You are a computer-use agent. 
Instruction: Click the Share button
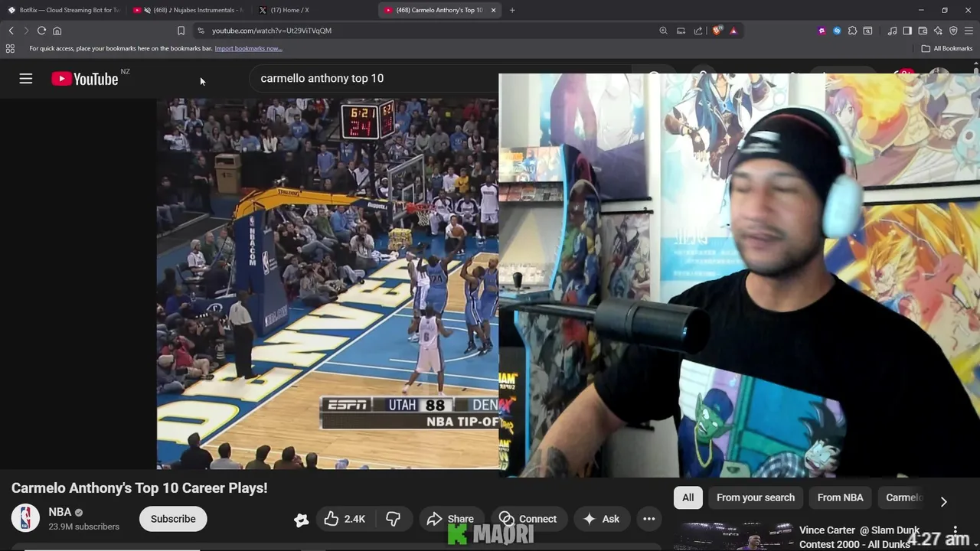(450, 519)
